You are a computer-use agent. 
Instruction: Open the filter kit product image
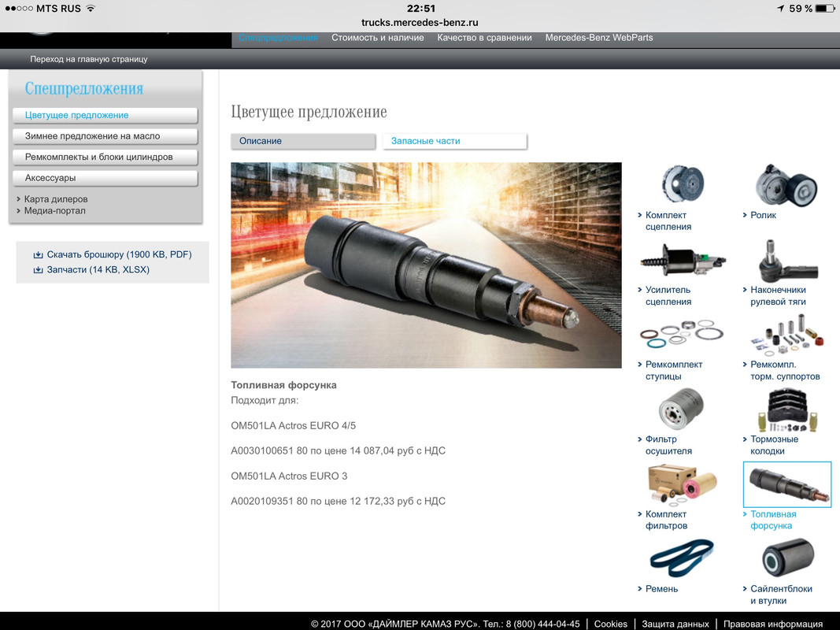[x=682, y=484]
